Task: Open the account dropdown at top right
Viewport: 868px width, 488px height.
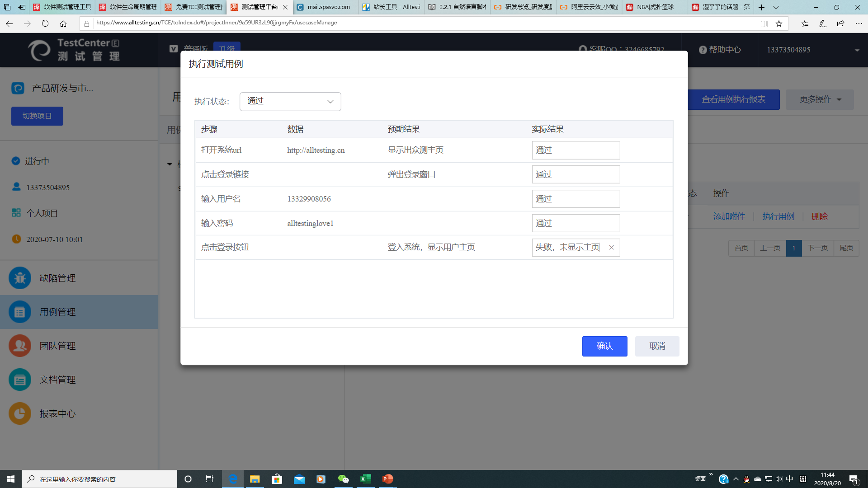Action: (858, 50)
